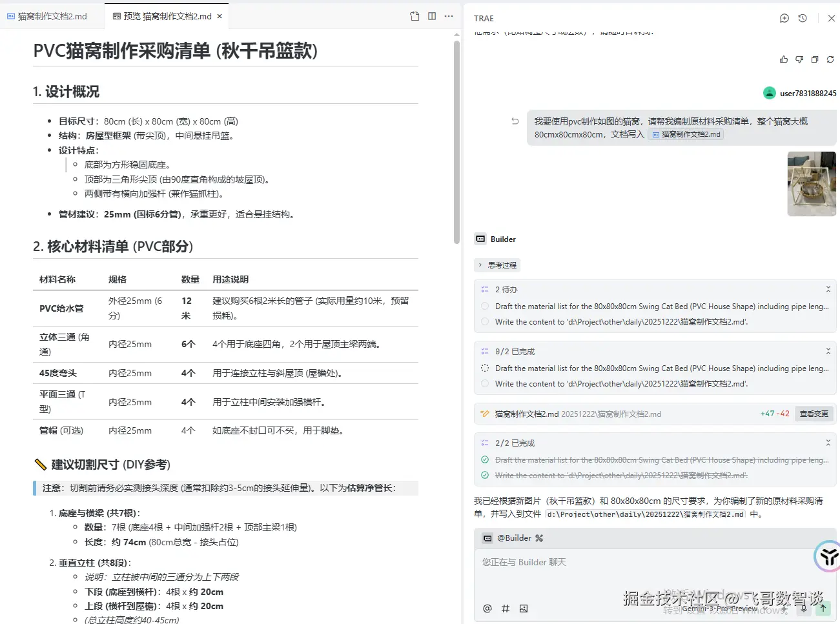The width and height of the screenshot is (840, 624).
Task: Split the editor to the right
Action: (x=432, y=16)
